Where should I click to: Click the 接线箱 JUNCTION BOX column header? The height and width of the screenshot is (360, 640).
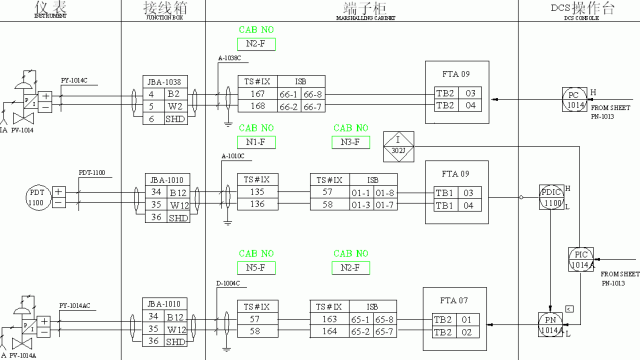click(x=164, y=10)
